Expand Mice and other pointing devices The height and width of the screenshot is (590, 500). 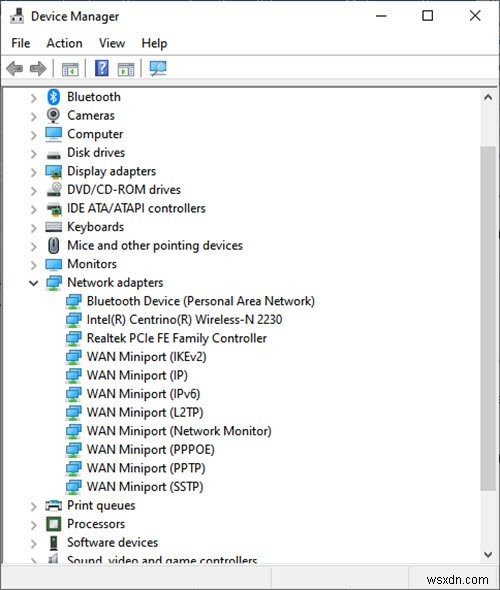click(33, 246)
